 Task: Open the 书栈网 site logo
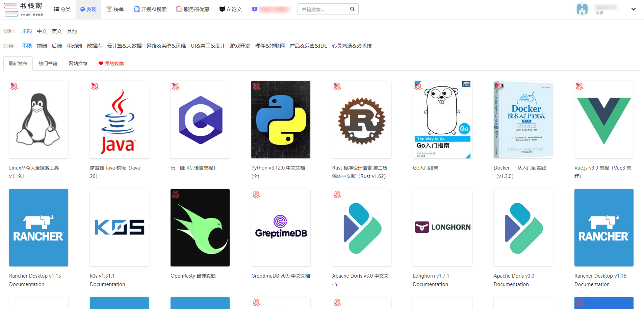24,9
